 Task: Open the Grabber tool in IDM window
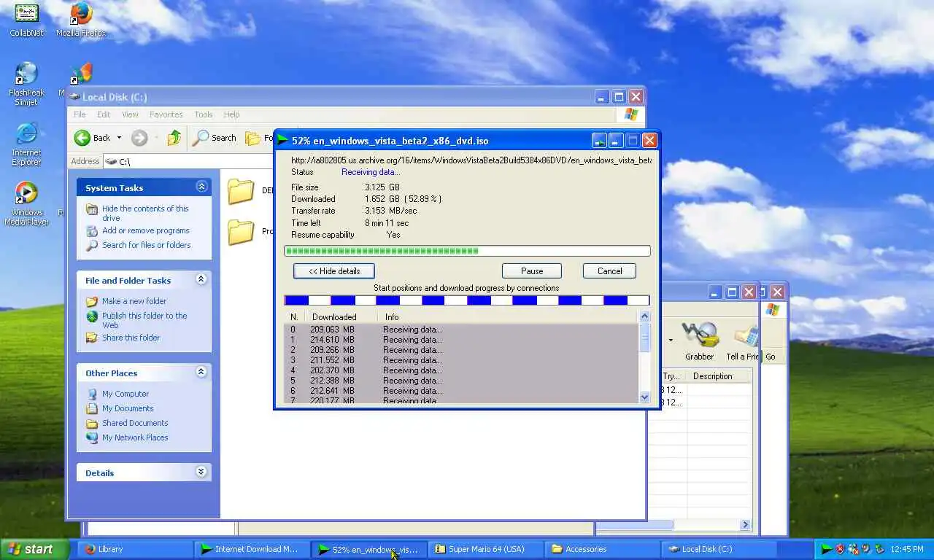click(699, 341)
